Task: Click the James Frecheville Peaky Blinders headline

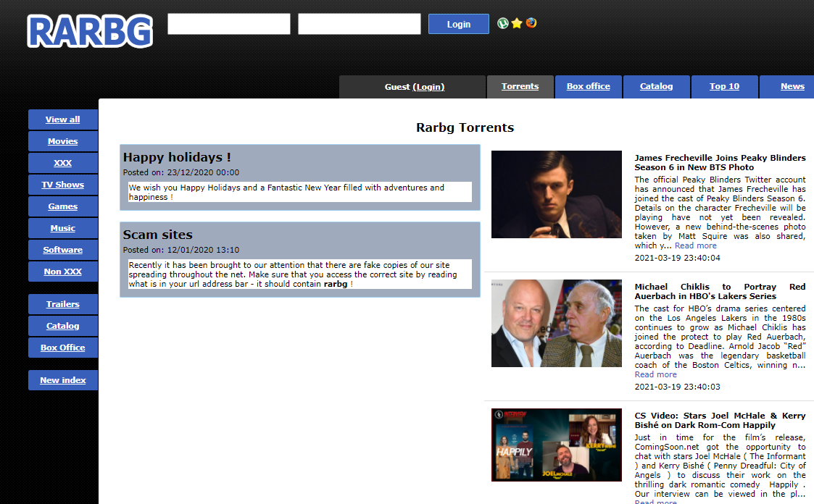Action: [x=720, y=162]
